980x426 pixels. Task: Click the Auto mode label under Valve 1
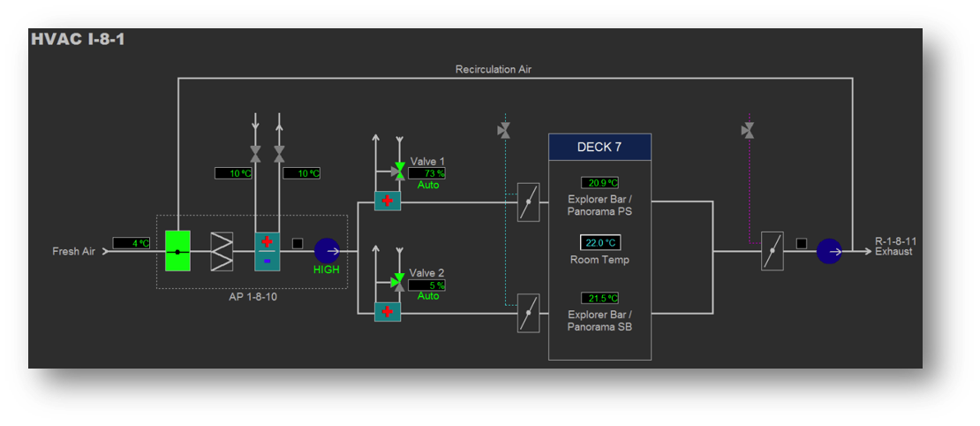pos(428,186)
